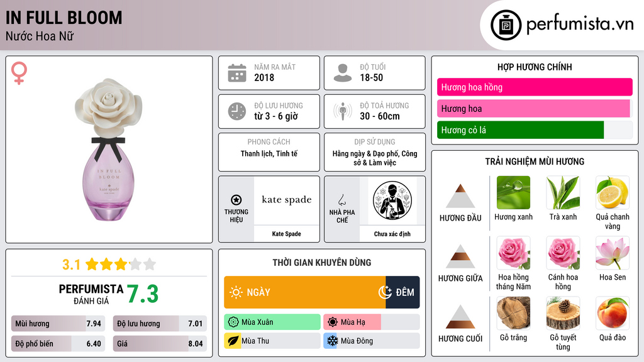Click the Trà xanh note image
Image resolution: width=644 pixels, height=362 pixels.
coord(563,192)
